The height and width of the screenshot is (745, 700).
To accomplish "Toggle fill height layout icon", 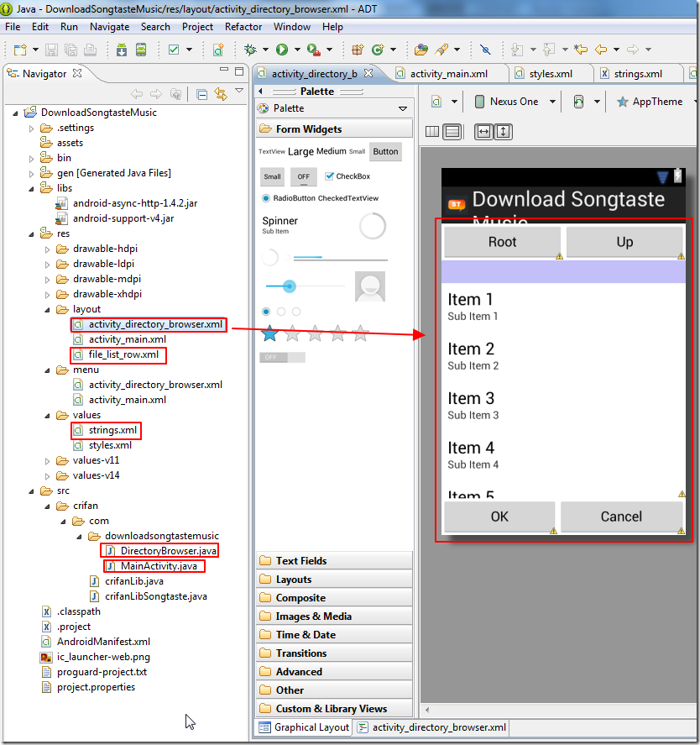I will 504,132.
